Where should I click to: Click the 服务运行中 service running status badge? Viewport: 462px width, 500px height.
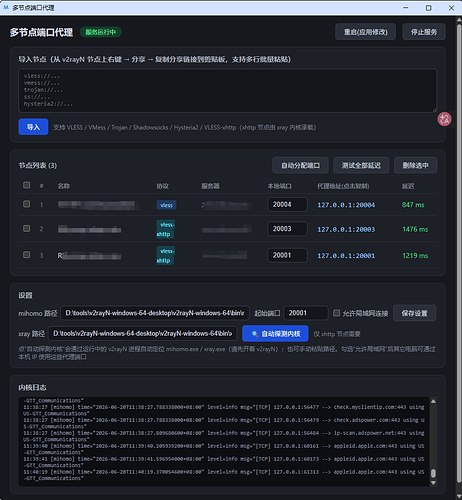pyautogui.click(x=101, y=32)
